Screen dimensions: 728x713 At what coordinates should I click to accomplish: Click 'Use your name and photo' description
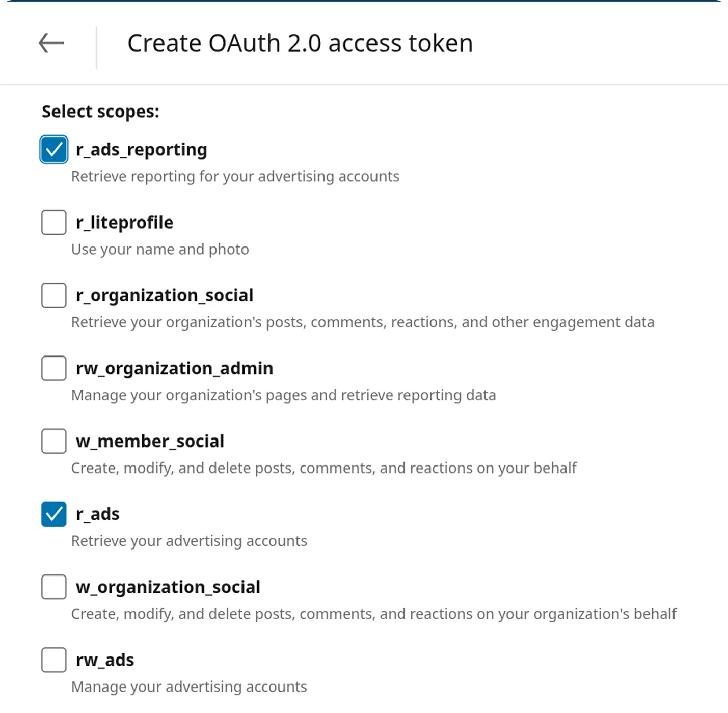pyautogui.click(x=160, y=250)
